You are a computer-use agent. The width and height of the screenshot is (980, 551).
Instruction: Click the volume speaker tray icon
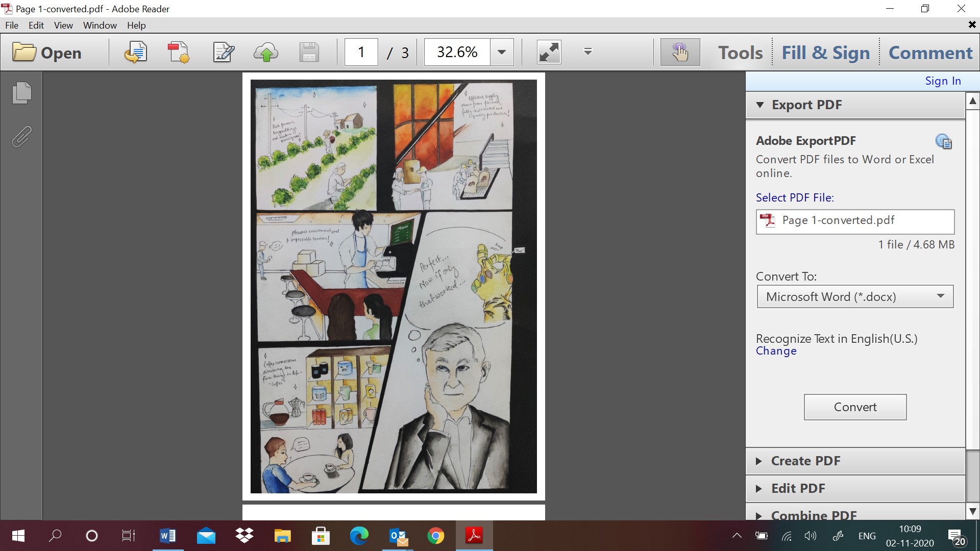810,536
